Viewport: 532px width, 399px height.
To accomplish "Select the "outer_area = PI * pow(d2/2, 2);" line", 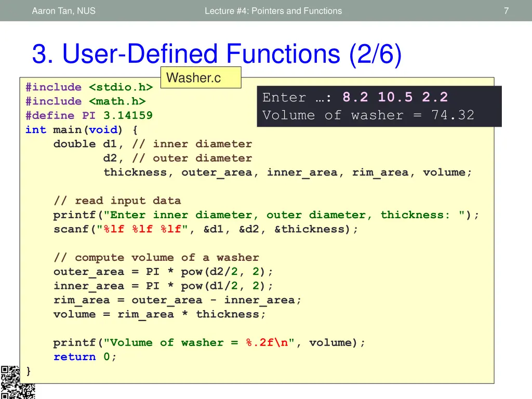I will pos(163,272).
